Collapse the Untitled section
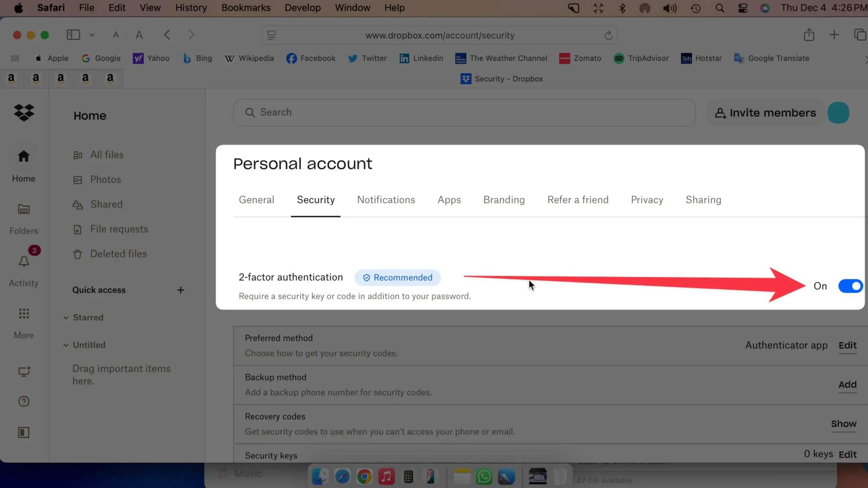The width and height of the screenshot is (868, 488). 65,345
